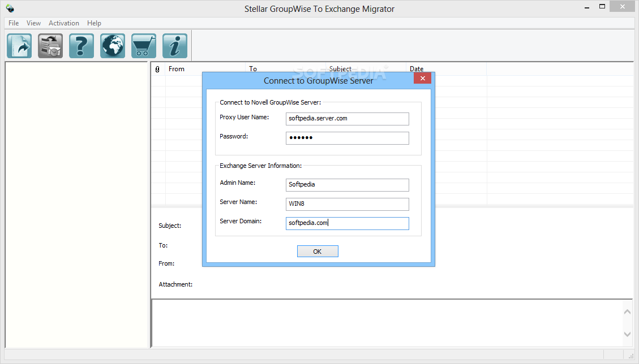This screenshot has width=639, height=364.
Task: Click the attachment paperclip column header
Action: [158, 69]
